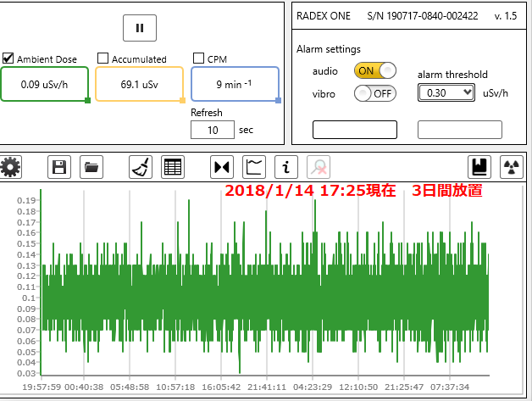Viewport: 532px width, 401px height.
Task: Click the gray empty button below threshold
Action: coord(460,130)
